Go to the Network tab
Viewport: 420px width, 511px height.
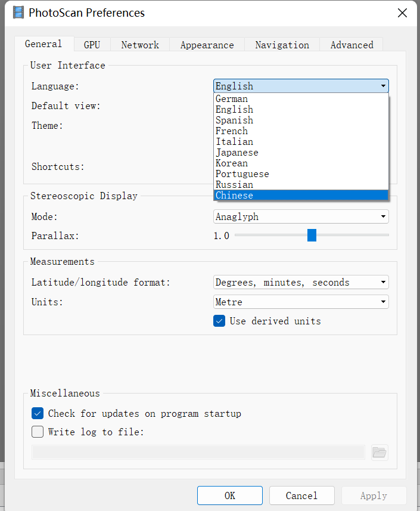coord(140,45)
